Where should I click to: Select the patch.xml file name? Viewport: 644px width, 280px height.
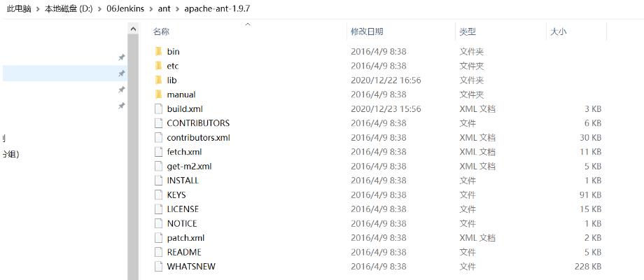185,238
